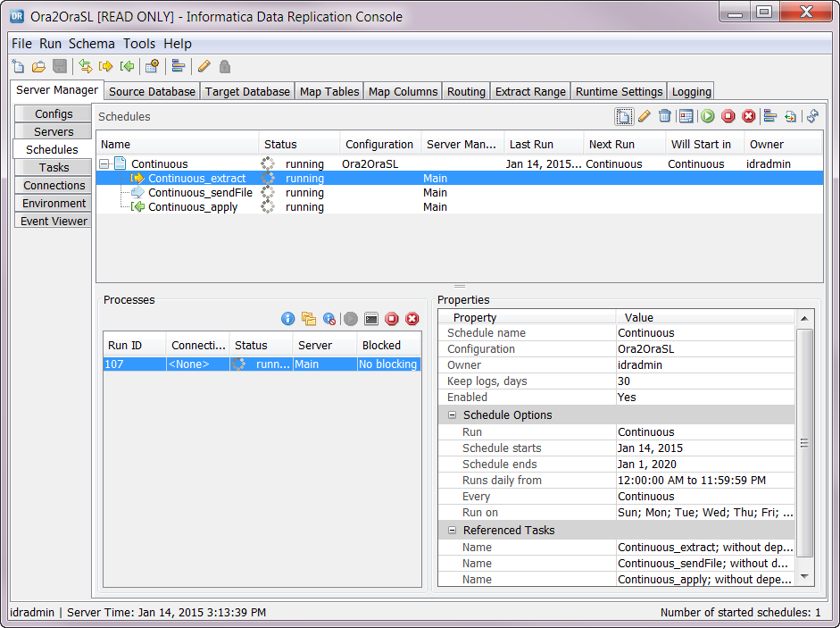This screenshot has width=840, height=628.
Task: Switch to the Runtime Settings tab
Action: coord(619,91)
